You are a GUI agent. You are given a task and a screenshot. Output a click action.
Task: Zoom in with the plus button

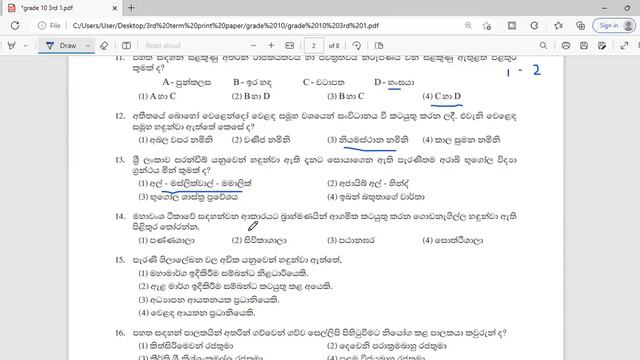tap(271, 46)
